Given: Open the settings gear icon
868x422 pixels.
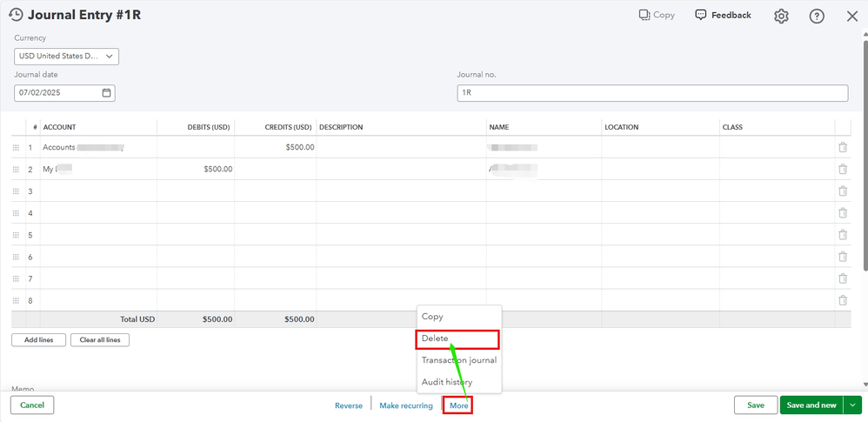Looking at the screenshot, I should pos(781,16).
